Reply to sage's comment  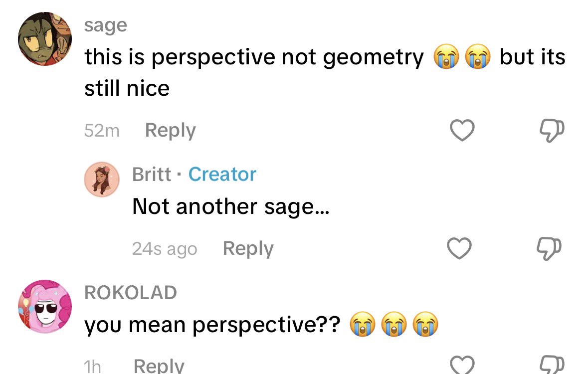click(170, 131)
